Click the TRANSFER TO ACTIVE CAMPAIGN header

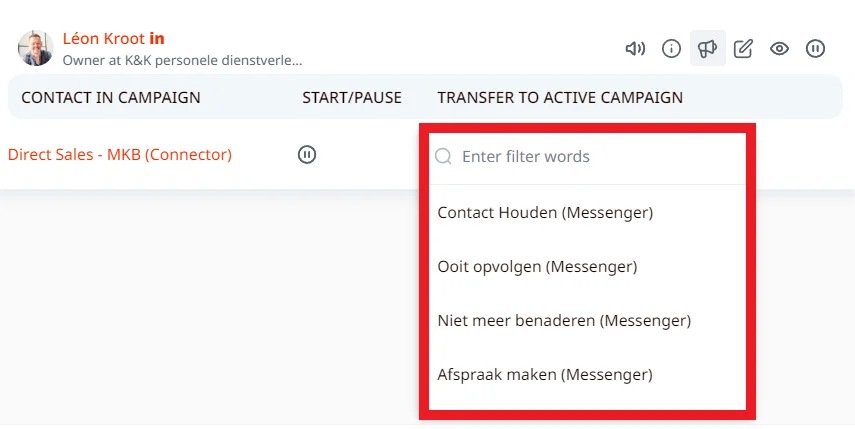click(560, 97)
